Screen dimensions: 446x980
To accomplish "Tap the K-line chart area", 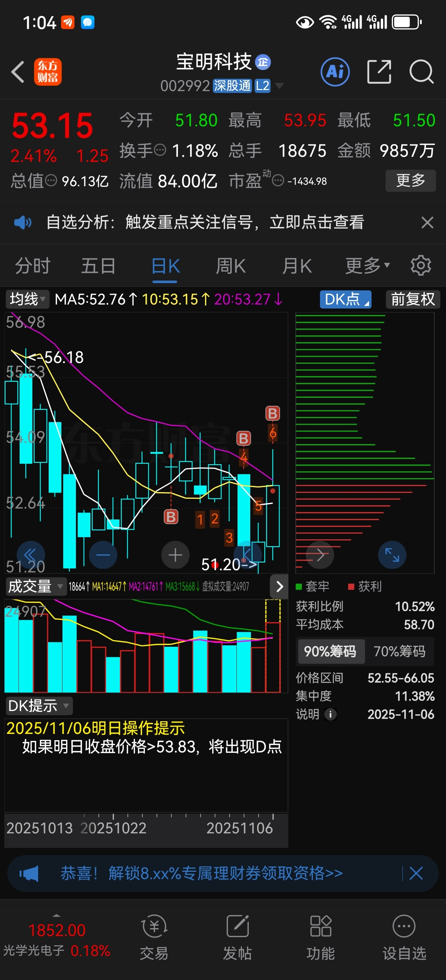I will point(146,442).
